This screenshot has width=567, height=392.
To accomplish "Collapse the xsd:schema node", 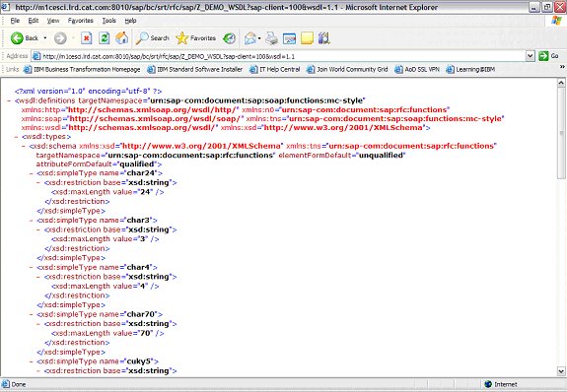I will click(24, 146).
